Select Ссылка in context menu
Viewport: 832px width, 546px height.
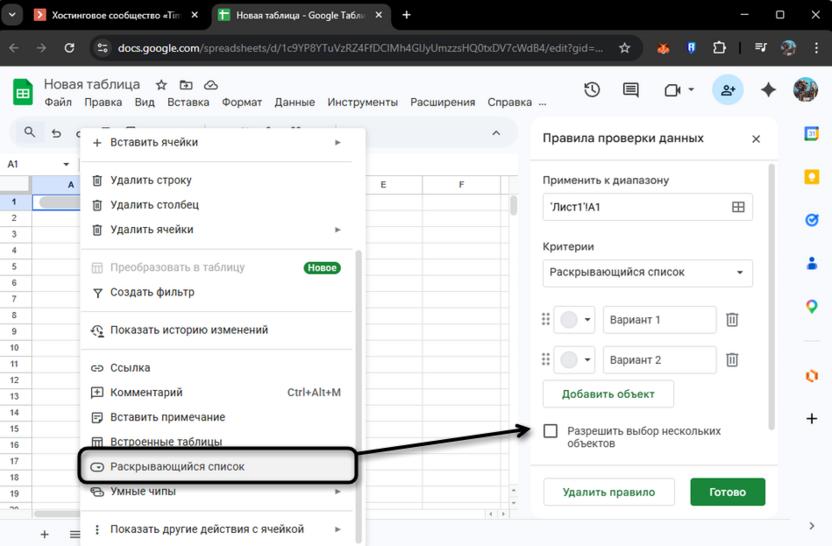[216, 368]
